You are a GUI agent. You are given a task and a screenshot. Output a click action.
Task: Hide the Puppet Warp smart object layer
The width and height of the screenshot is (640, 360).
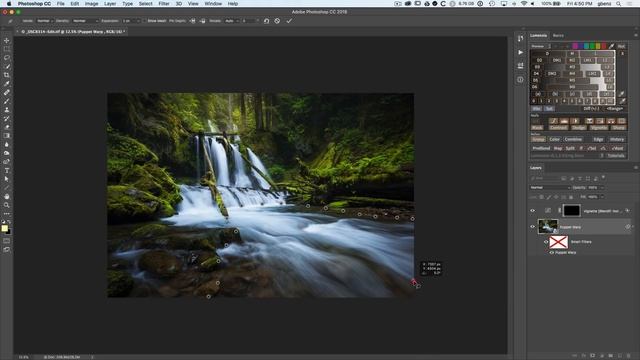(x=533, y=227)
